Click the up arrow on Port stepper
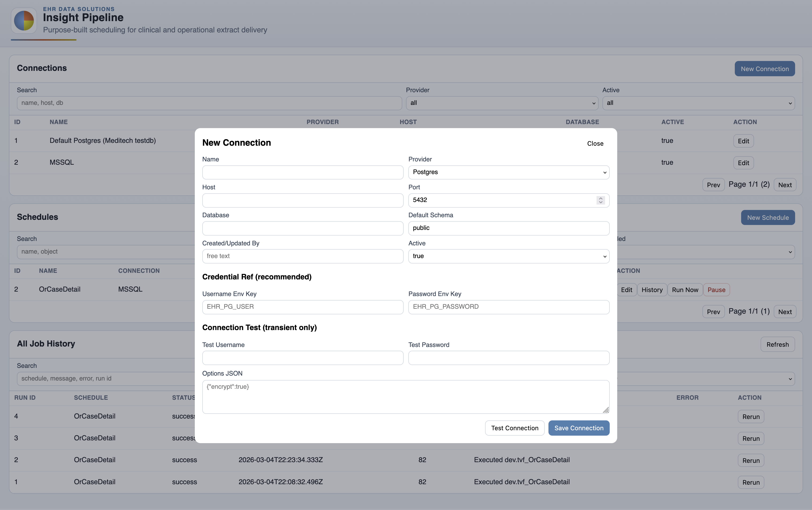The width and height of the screenshot is (812, 510). 601,198
